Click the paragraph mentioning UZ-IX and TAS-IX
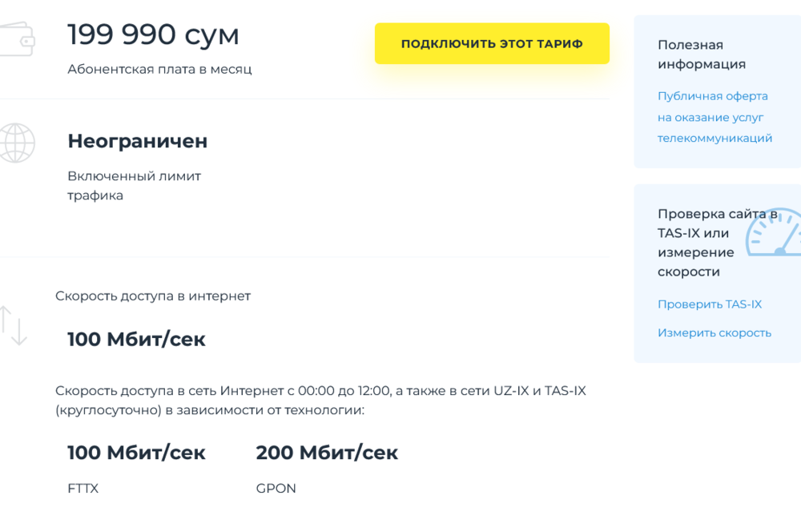This screenshot has width=801, height=532. point(320,401)
